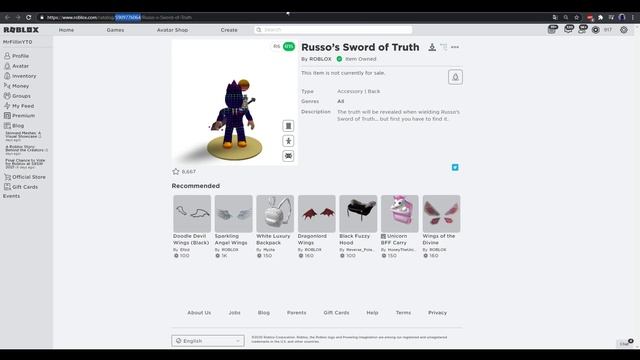This screenshot has width=640, height=360.
Task: Click the download icon beside item title
Action: (x=432, y=47)
